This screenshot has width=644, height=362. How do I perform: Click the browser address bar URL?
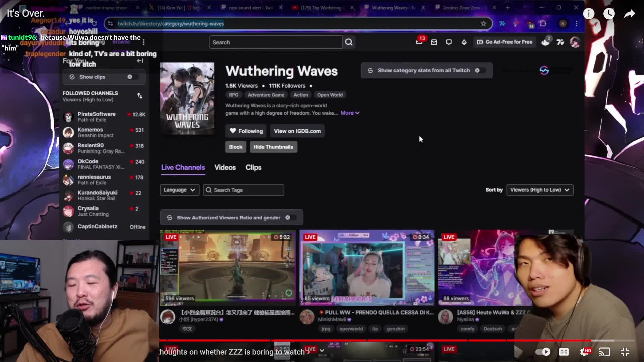tap(171, 24)
